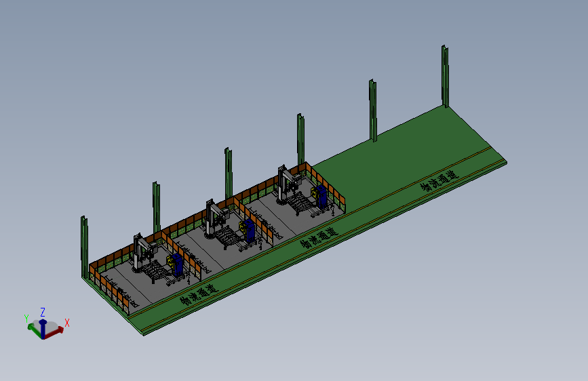The height and width of the screenshot is (381, 588).
Task: Select the 物流通道 label nearest the axis triad
Action: pyautogui.click(x=199, y=295)
